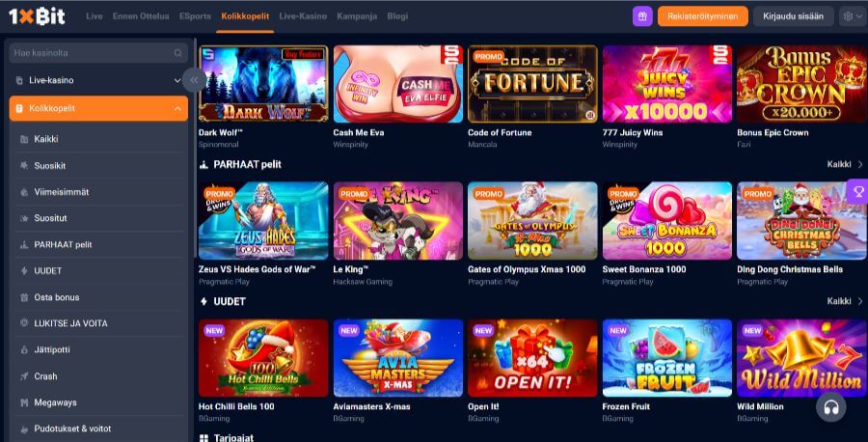868x442 pixels.
Task: Collapse the Kolikkopelit section chevron
Action: click(177, 108)
